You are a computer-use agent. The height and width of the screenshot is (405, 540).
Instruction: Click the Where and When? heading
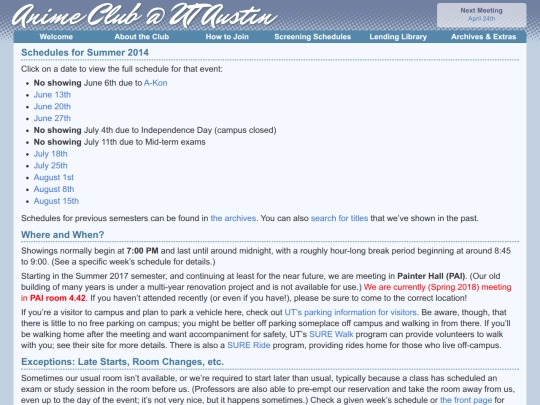pos(62,235)
